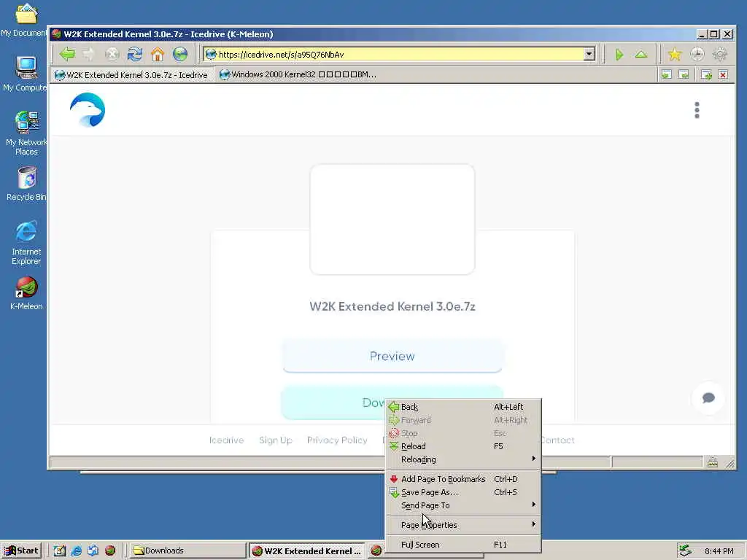Click the globe Search toolbar icon
Image resolution: width=747 pixels, height=560 pixels.
pos(180,54)
